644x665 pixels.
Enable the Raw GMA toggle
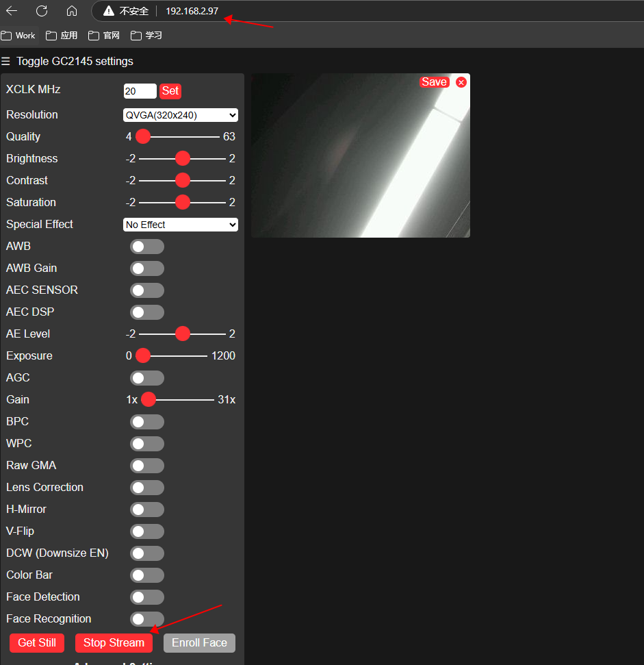(x=147, y=466)
